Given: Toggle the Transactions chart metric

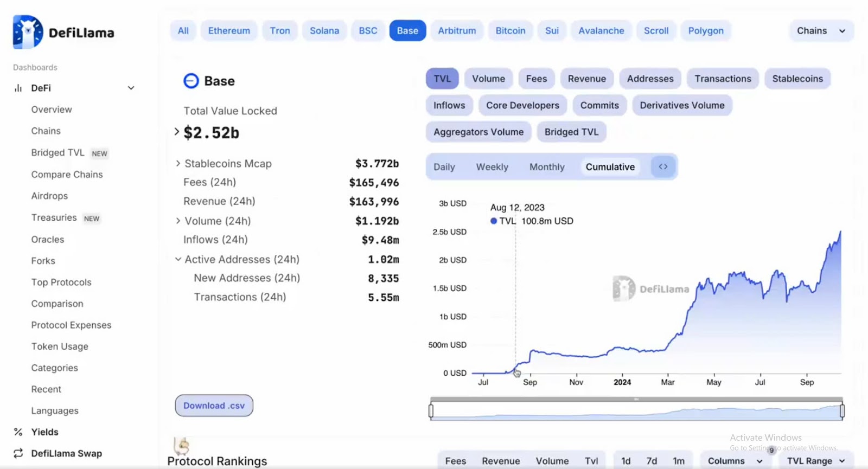Looking at the screenshot, I should pyautogui.click(x=723, y=79).
